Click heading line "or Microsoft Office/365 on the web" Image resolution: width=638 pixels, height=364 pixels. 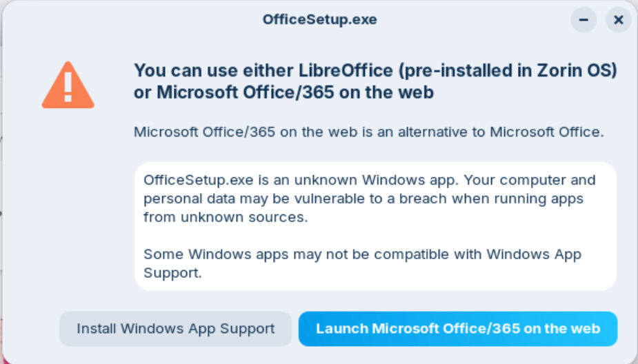pos(283,92)
